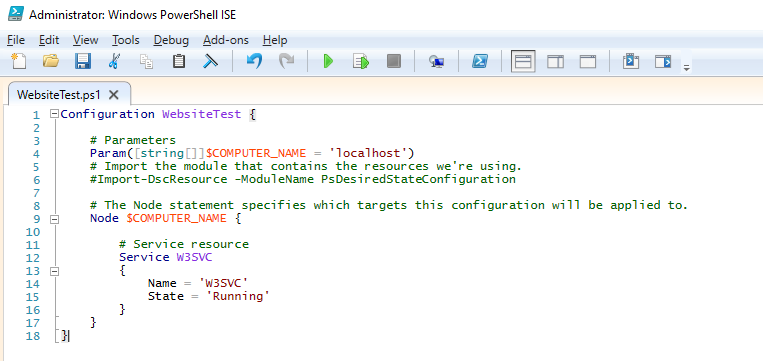Click 'Service' keyword on line 12

[144, 258]
